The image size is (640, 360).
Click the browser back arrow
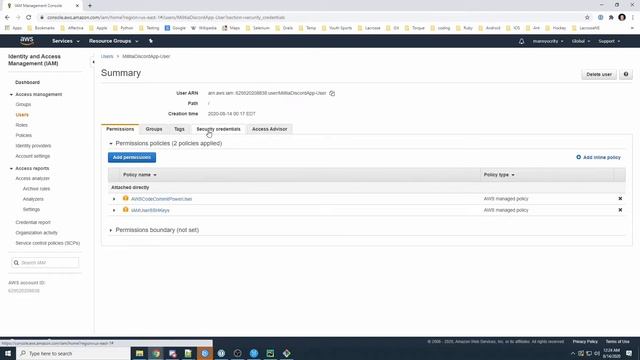[7, 18]
